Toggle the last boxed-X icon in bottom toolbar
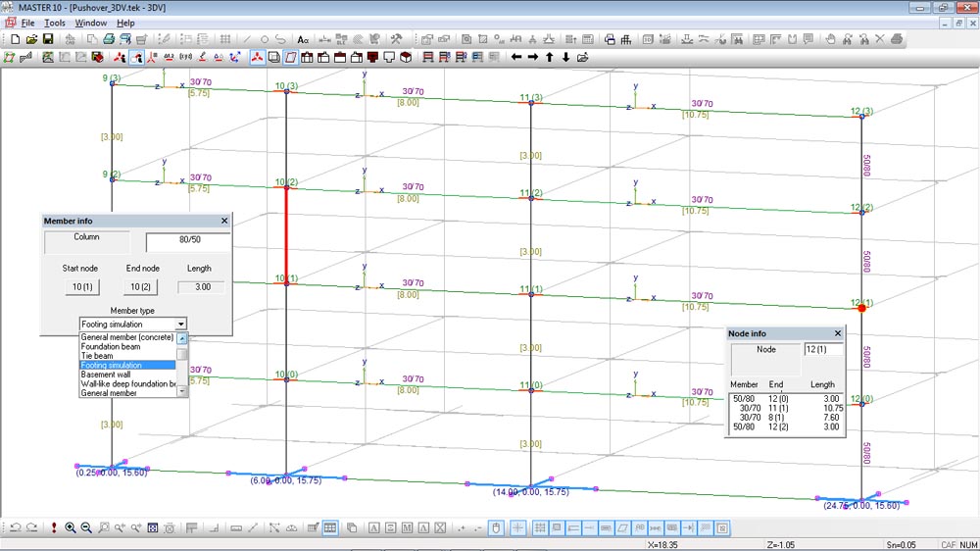This screenshot has width=980, height=551. click(x=722, y=527)
